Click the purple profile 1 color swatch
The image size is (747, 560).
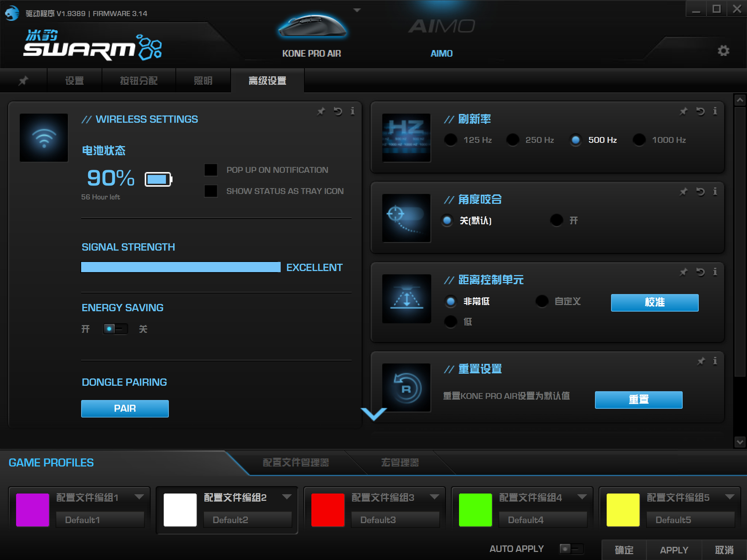click(x=33, y=510)
